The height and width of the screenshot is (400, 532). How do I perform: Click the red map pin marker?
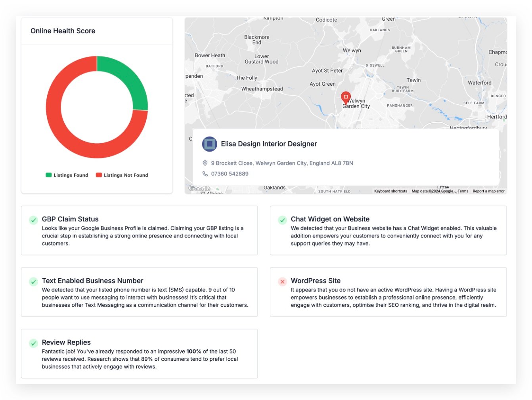pyautogui.click(x=346, y=97)
